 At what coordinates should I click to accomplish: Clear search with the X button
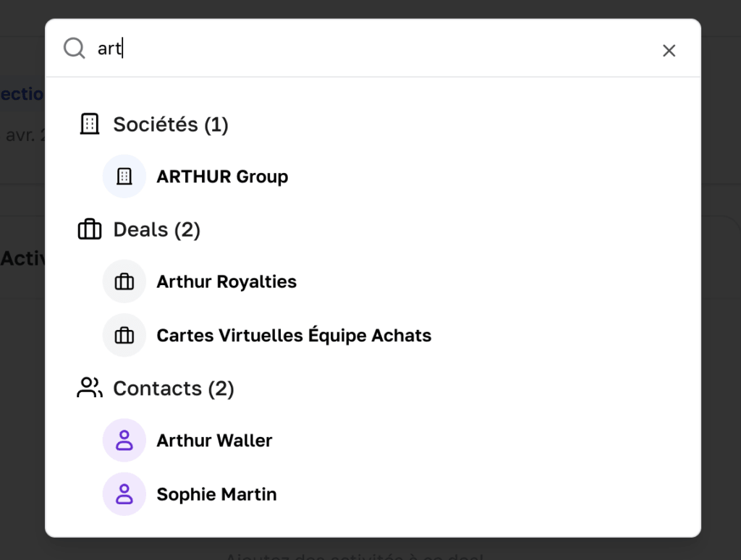pos(669,50)
